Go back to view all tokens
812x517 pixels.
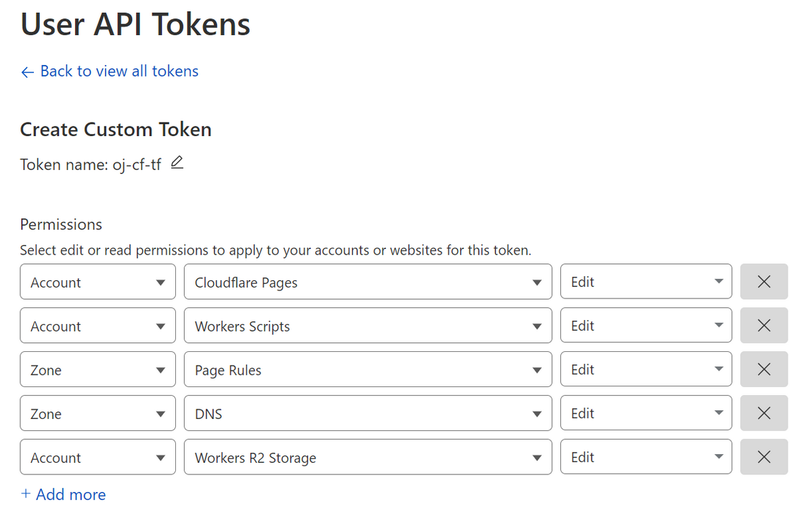110,72
